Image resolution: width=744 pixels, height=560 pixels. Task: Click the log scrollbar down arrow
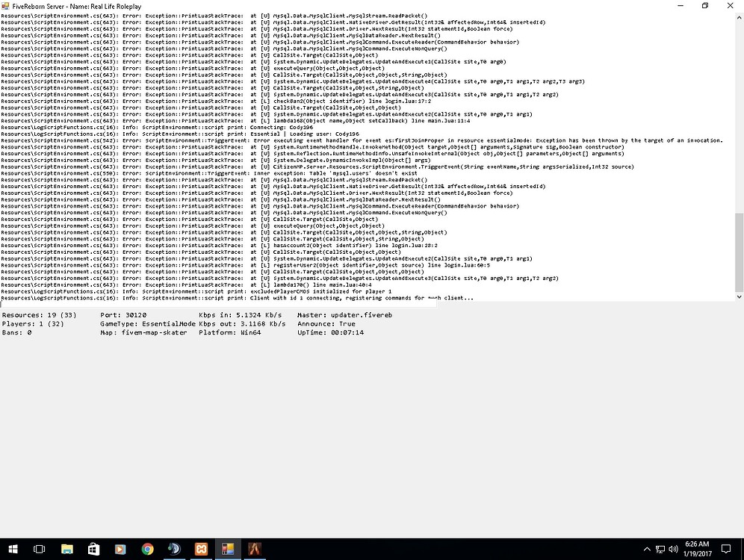[740, 297]
